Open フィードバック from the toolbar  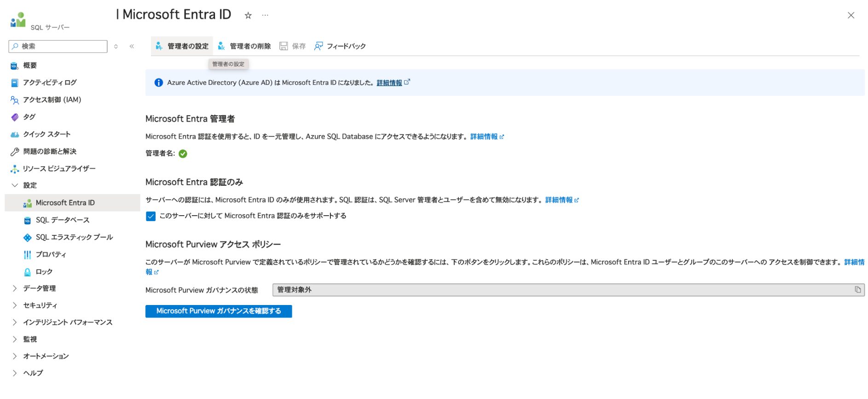pos(340,46)
